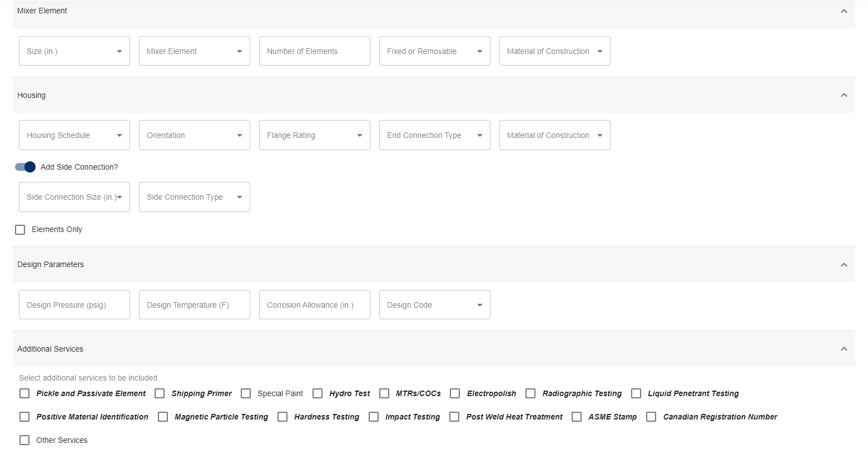Collapse the Additional Services section chevron
The image size is (868, 449).
pyautogui.click(x=844, y=349)
